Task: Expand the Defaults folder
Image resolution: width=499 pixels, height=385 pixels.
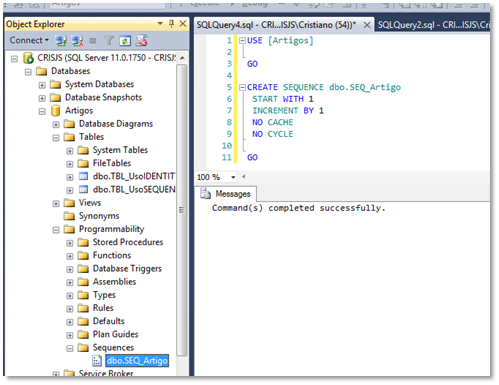Action: [70, 322]
